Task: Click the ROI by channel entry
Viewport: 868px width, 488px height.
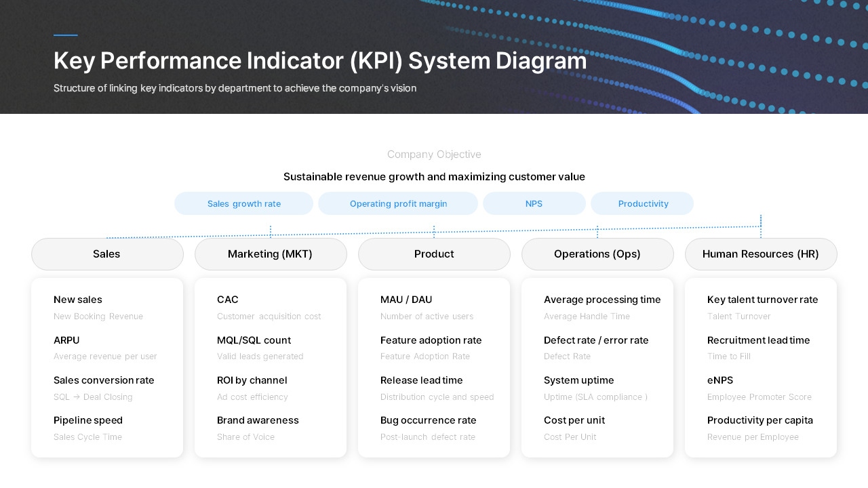Action: point(252,380)
